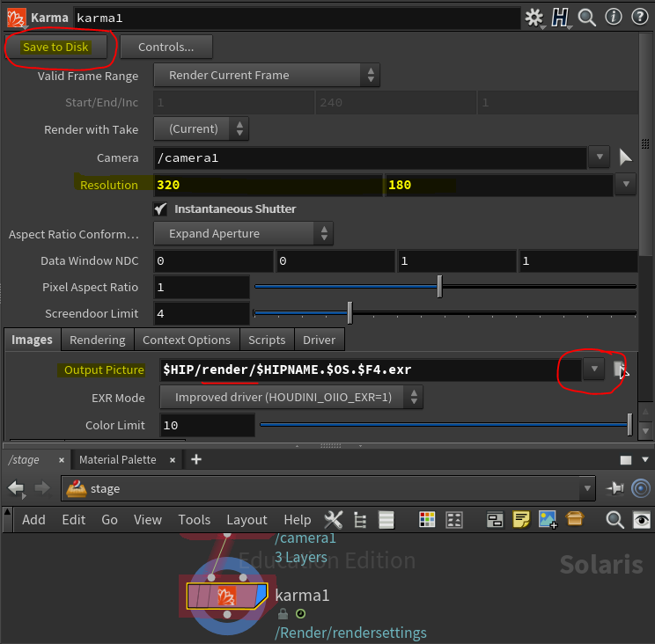Toggle the Instantaneous Shutter checkbox

[x=160, y=209]
